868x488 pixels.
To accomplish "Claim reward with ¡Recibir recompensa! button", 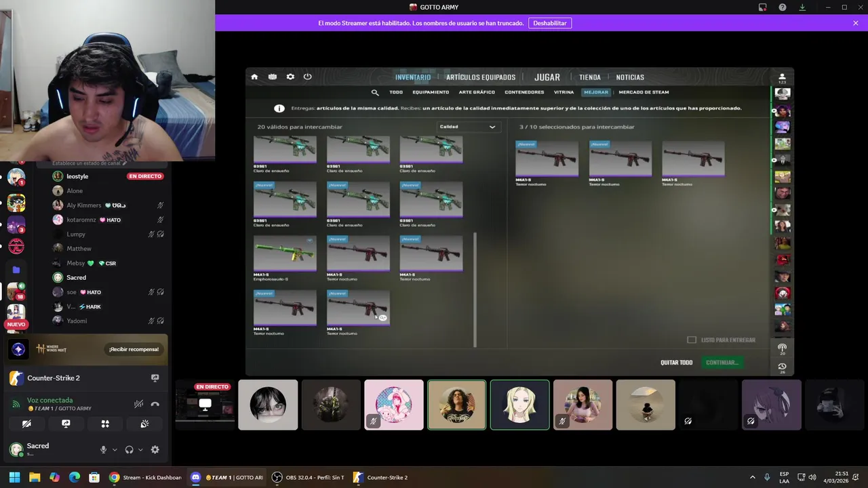I will pyautogui.click(x=134, y=349).
